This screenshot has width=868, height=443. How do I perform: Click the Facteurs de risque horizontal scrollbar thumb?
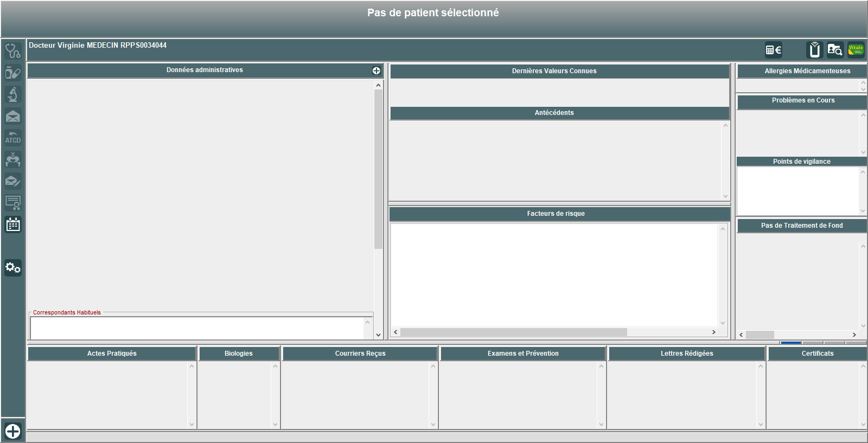click(513, 332)
